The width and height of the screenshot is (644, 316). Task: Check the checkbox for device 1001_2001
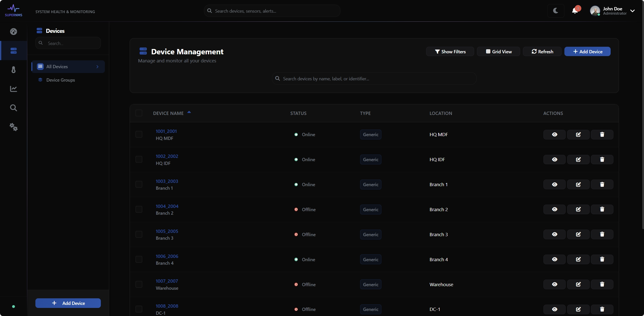[139, 134]
